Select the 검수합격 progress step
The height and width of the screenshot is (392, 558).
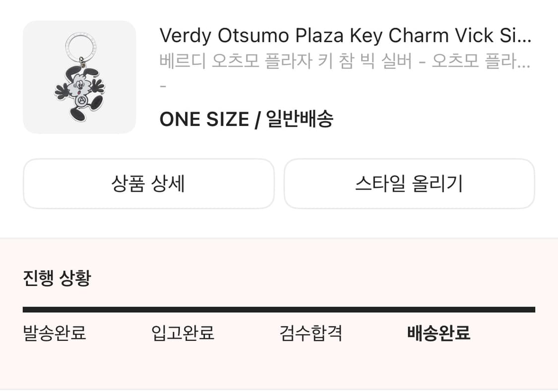point(310,332)
